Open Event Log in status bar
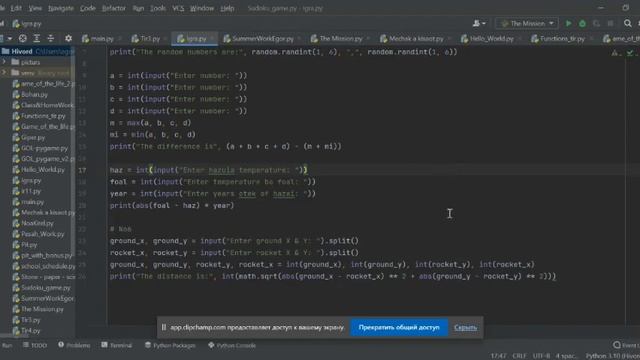 [x=626, y=345]
